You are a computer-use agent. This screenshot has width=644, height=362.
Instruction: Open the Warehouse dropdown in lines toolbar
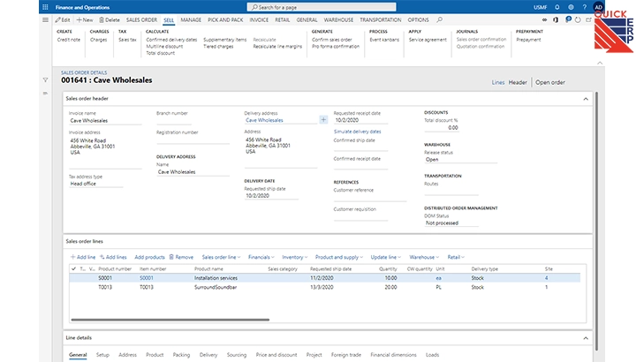(424, 257)
